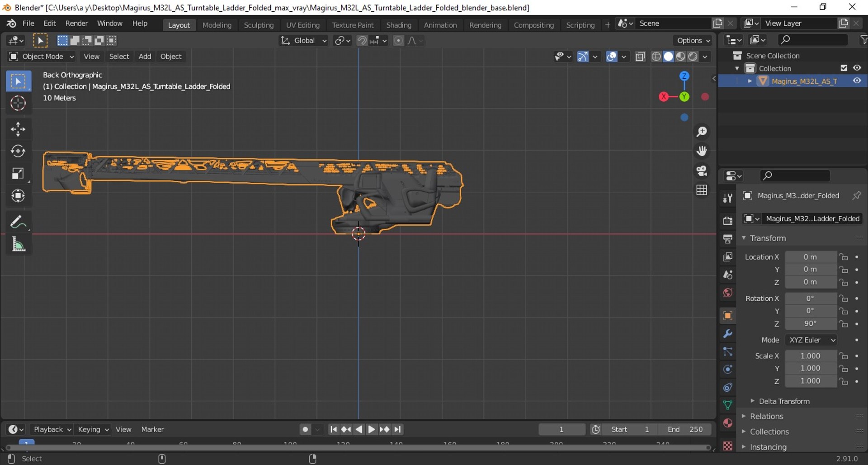Toggle the Location X lock icon
This screenshot has height=465, width=868.
(x=844, y=257)
